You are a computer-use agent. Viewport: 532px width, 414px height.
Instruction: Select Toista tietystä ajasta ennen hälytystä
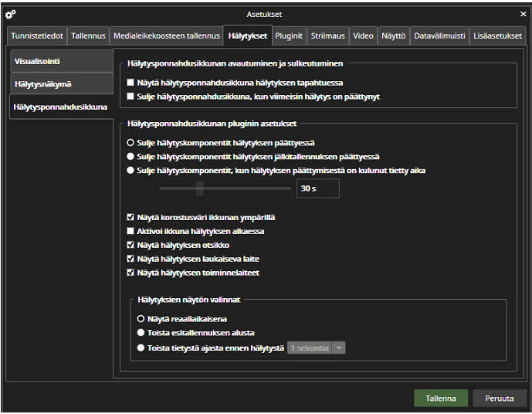[x=141, y=348]
